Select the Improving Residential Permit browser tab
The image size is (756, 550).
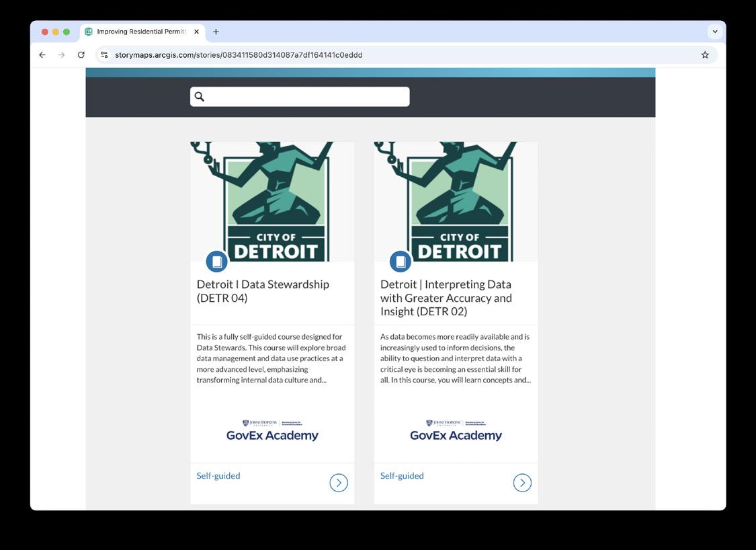142,32
